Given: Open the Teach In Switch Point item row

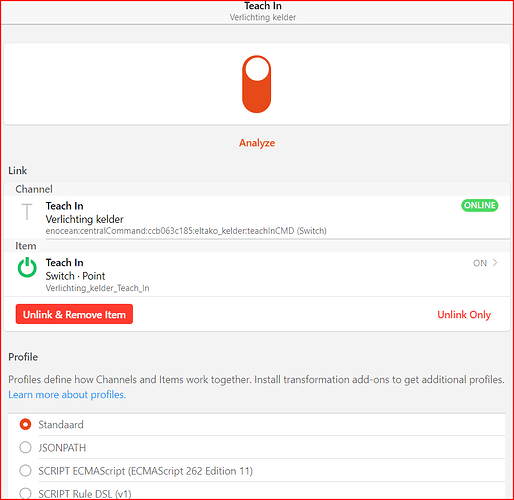Looking at the screenshot, I should (x=257, y=274).
